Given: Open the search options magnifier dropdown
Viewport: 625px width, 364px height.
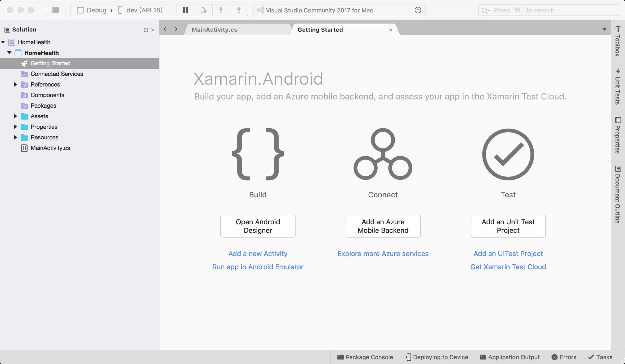Looking at the screenshot, I should (x=486, y=10).
